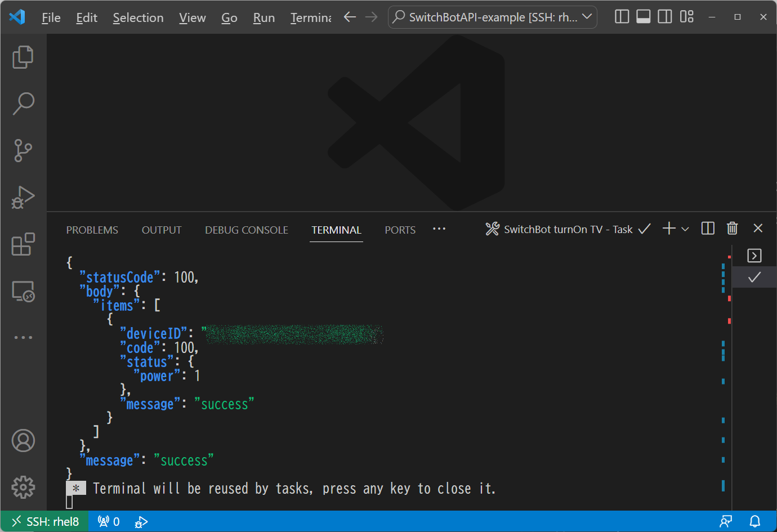This screenshot has height=532, width=777.
Task: Open the Explorer sidebar
Action: click(x=23, y=56)
